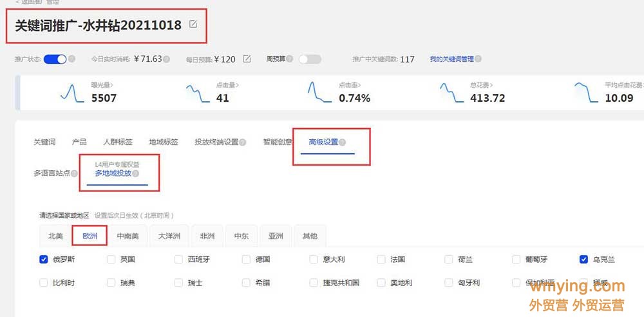Select the 其他 region tab
The image size is (644, 317).
310,236
